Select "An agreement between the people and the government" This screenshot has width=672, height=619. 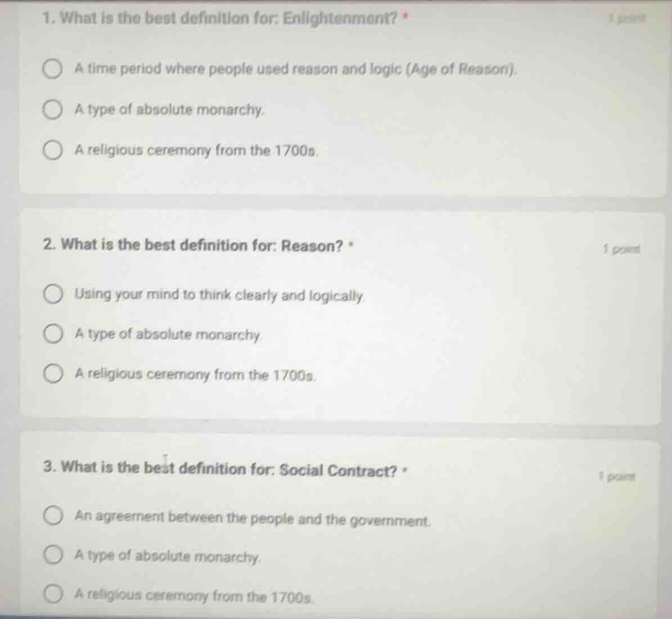pos(53,515)
